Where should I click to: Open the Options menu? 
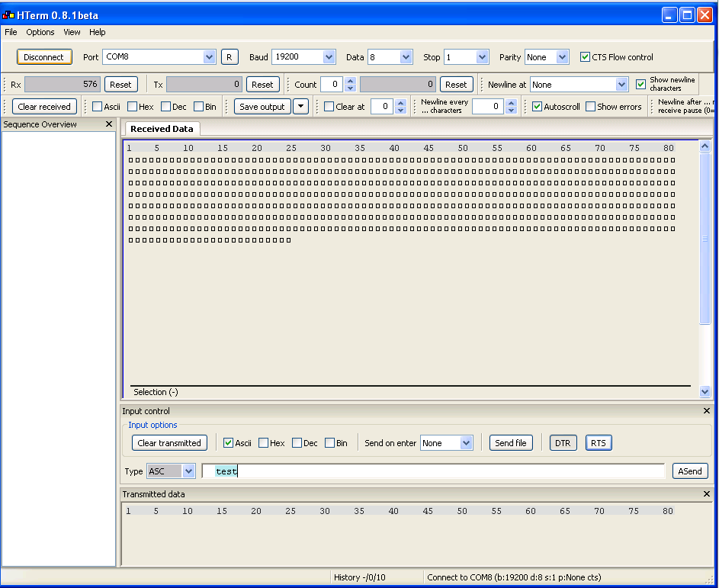click(x=40, y=32)
